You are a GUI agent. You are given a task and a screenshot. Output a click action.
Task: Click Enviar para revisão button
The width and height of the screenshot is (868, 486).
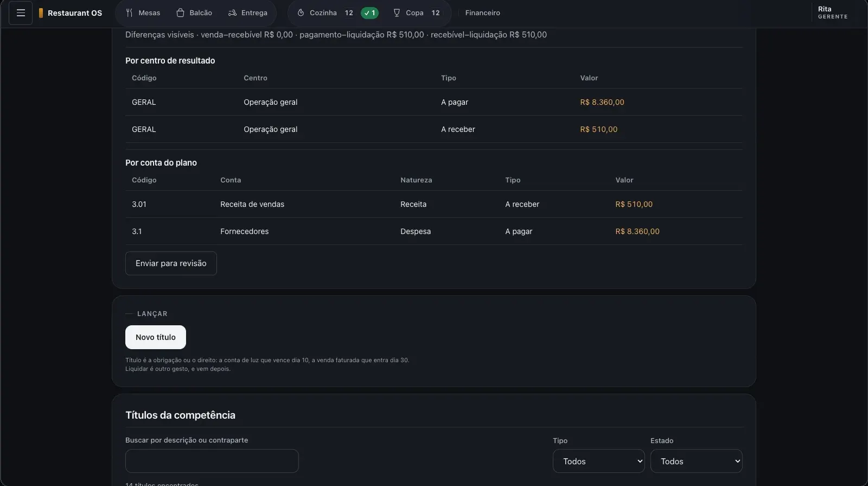coord(171,263)
